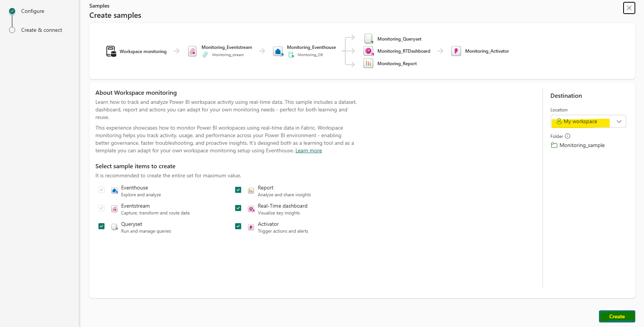Uncheck the Real-Time dashboard checkbox
The image size is (644, 327).
pyautogui.click(x=238, y=208)
